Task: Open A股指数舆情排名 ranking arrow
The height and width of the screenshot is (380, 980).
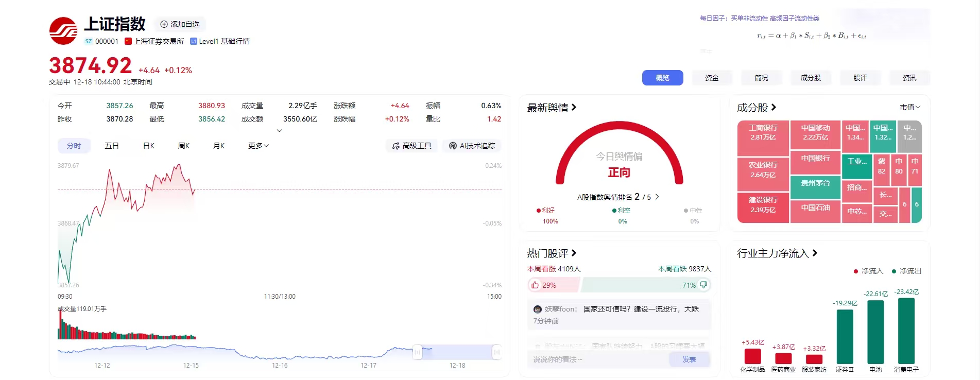Action: click(x=657, y=197)
